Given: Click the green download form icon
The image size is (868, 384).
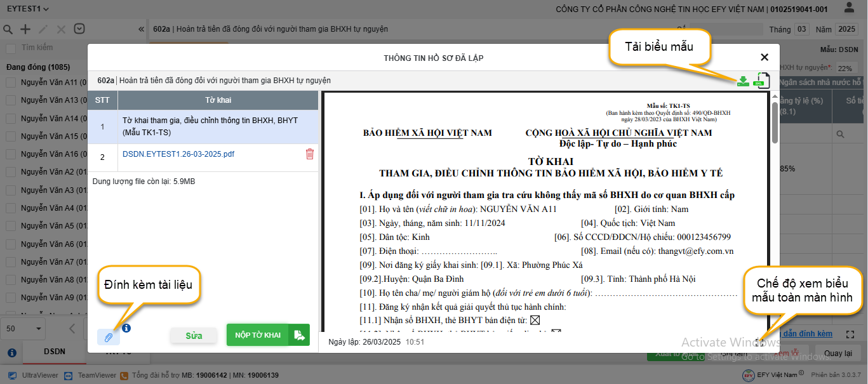Looking at the screenshot, I should (x=743, y=81).
